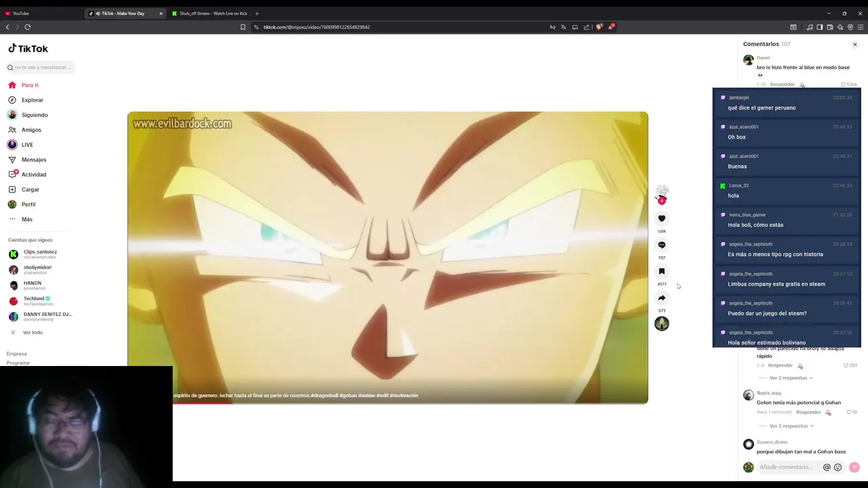Open followed account DANNY BENITEZ DJ
The image size is (868, 488).
pos(41,317)
